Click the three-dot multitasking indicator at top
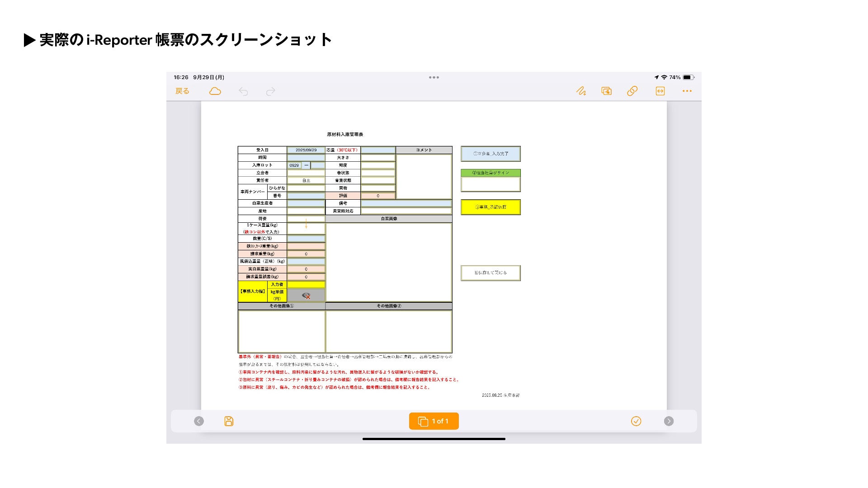This screenshot has width=868, height=488. pos(434,77)
